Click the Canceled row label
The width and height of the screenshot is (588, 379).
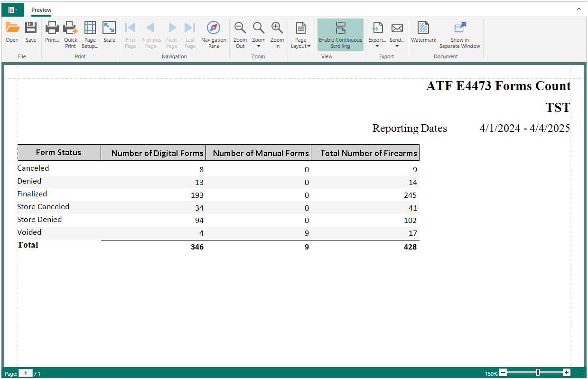click(33, 168)
